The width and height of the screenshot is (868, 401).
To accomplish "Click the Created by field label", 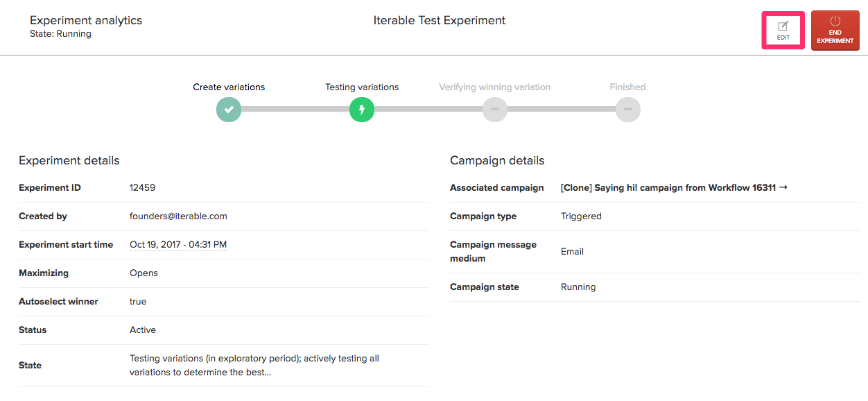I will [43, 216].
